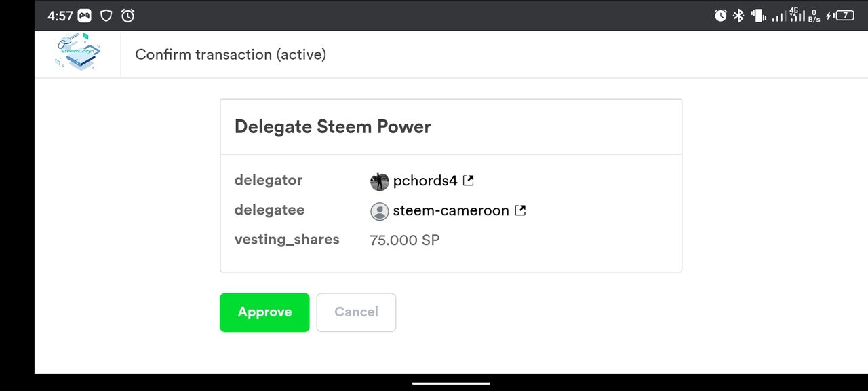The image size is (868, 391).
Task: Click the 75.000 SP vesting value
Action: click(405, 240)
